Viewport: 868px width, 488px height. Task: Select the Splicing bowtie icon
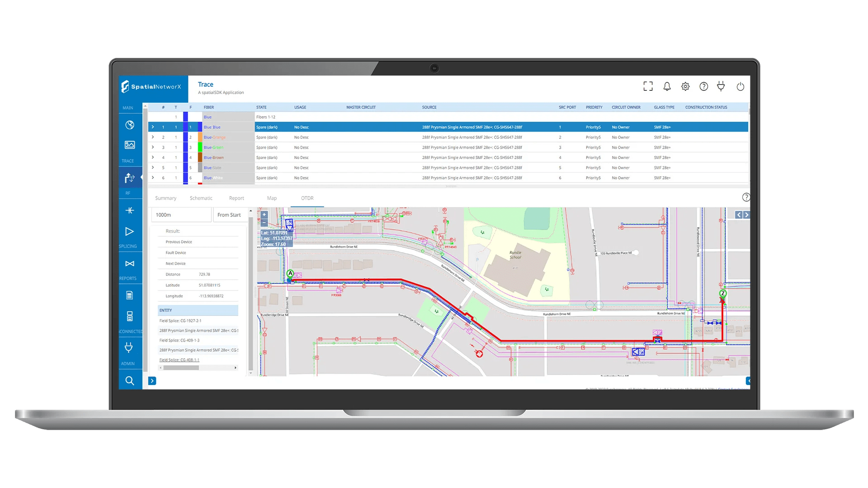pyautogui.click(x=130, y=264)
